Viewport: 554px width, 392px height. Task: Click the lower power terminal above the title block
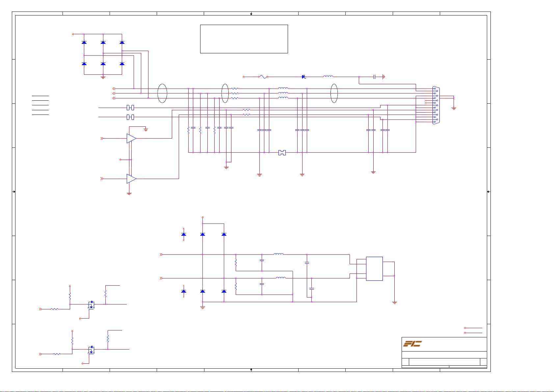(465, 333)
